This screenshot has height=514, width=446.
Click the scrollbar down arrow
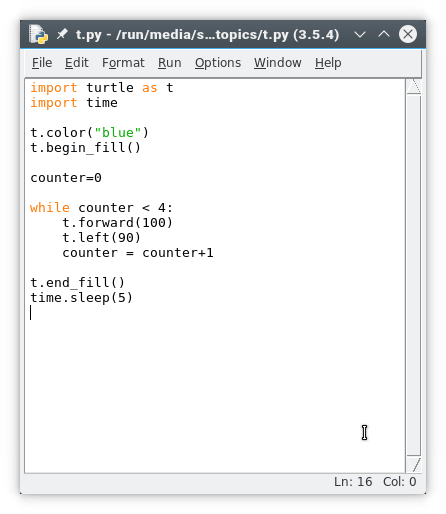pos(414,465)
